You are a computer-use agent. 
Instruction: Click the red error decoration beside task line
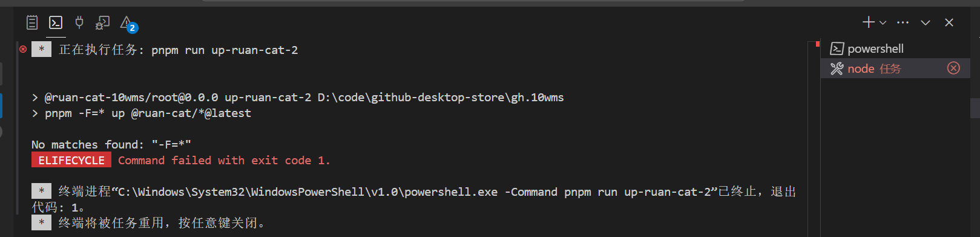point(23,49)
